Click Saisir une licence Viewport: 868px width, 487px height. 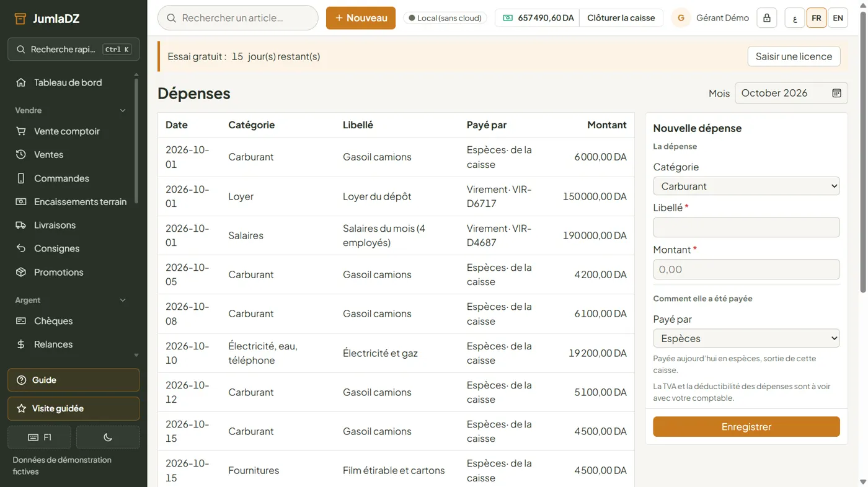tap(794, 56)
